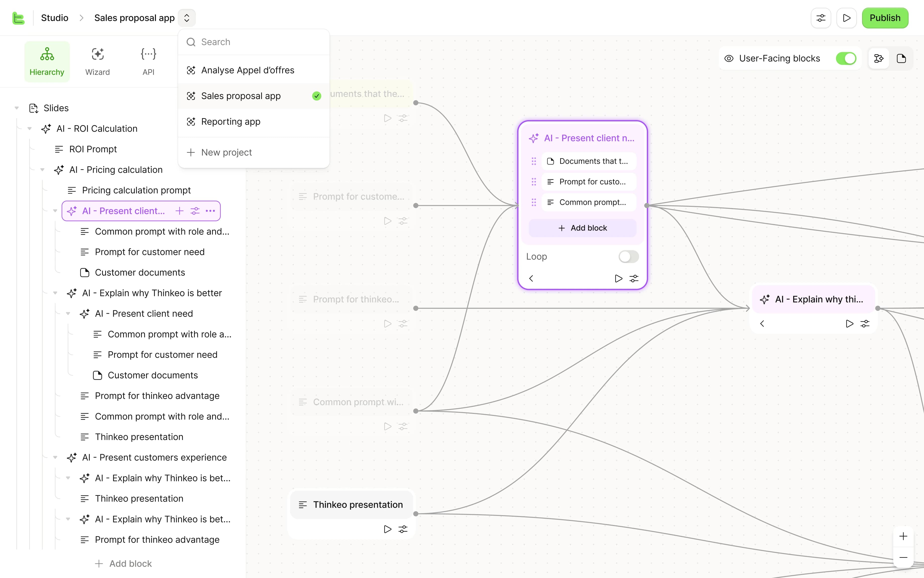Run Prompt for custome... node play icon

pos(387,221)
